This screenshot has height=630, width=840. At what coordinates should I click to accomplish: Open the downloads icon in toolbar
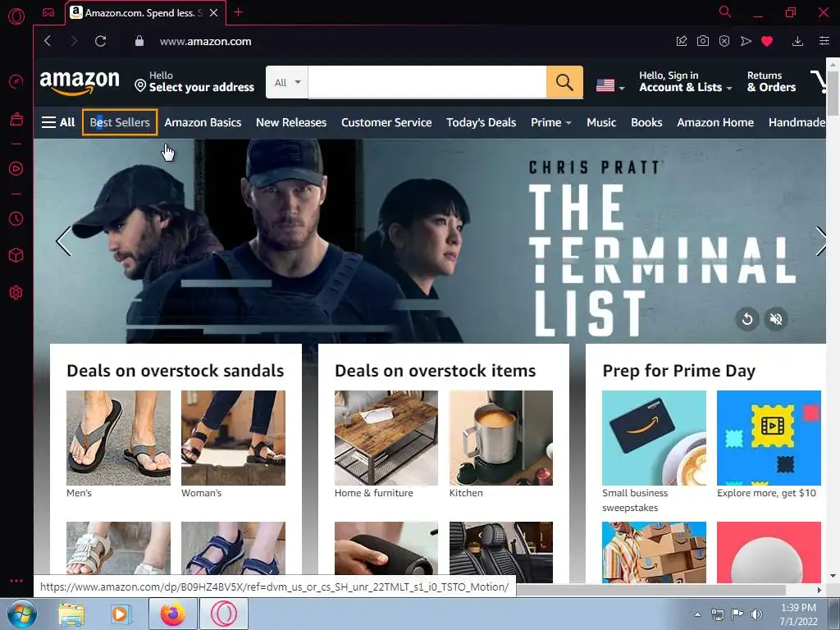point(797,41)
